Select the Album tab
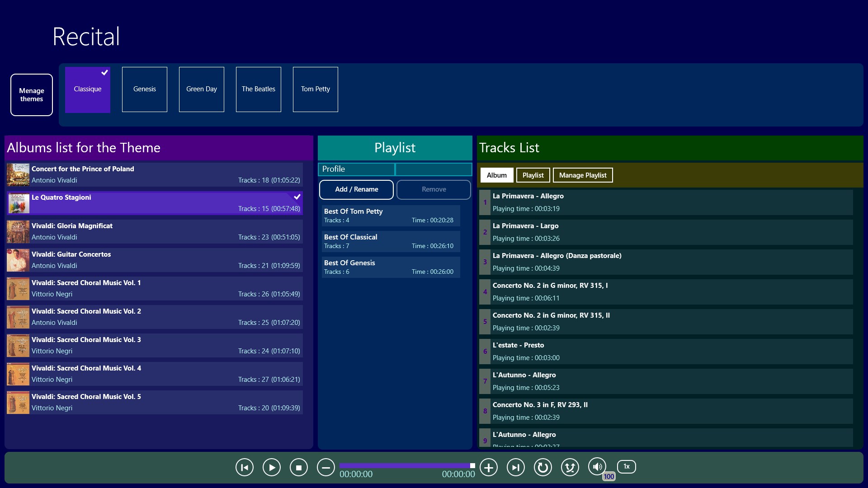This screenshot has width=868, height=488. pos(497,175)
